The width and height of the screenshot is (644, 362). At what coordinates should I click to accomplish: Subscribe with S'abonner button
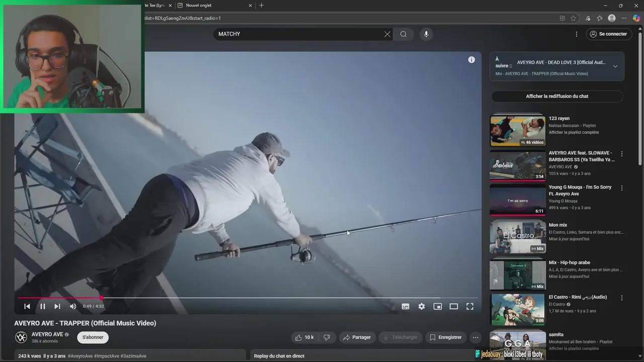click(x=93, y=337)
